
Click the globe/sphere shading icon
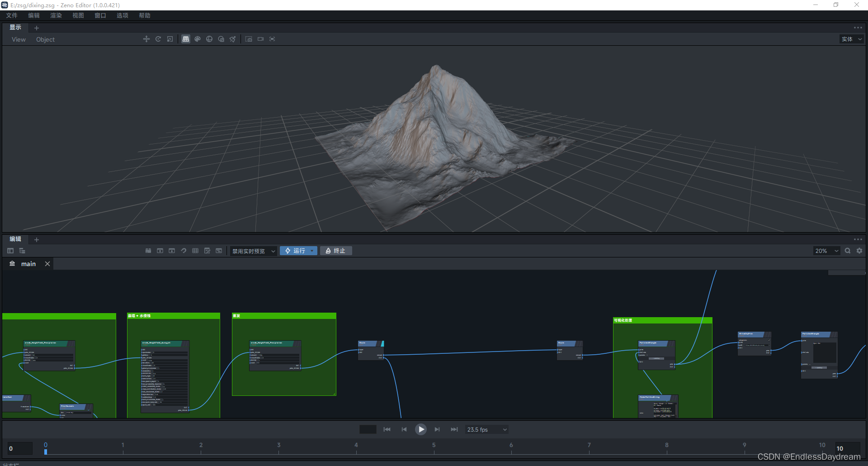click(x=209, y=39)
